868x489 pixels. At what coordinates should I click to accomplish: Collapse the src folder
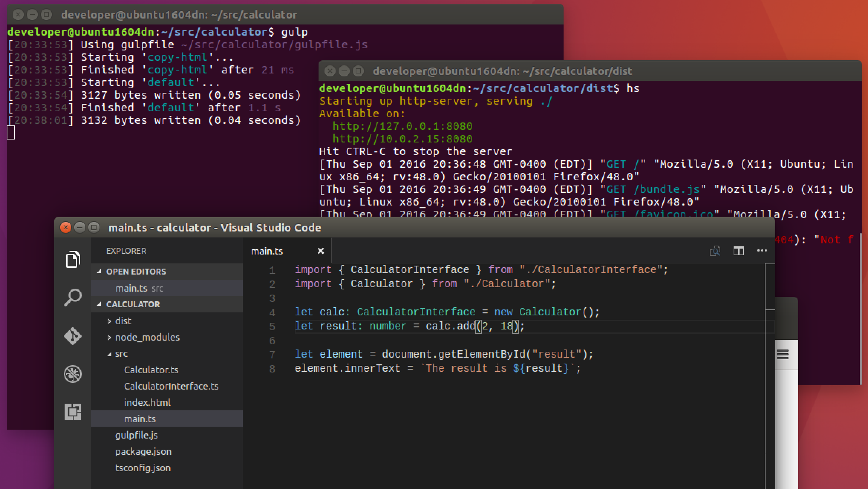[121, 354]
